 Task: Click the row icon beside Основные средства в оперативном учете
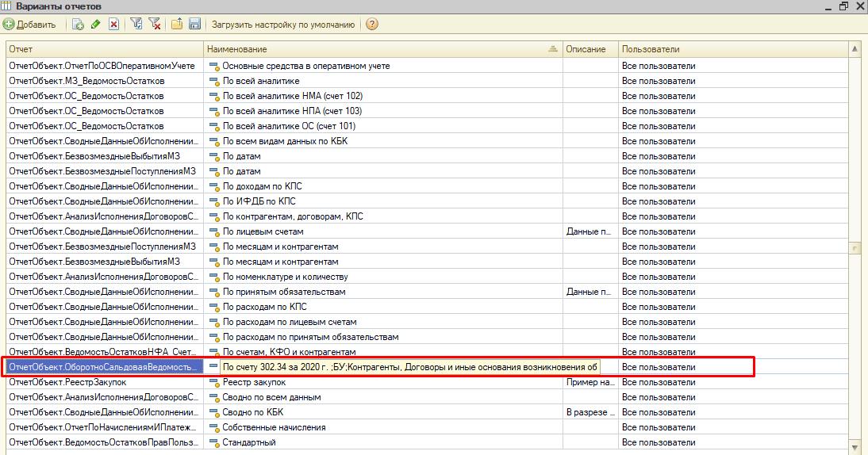point(213,66)
